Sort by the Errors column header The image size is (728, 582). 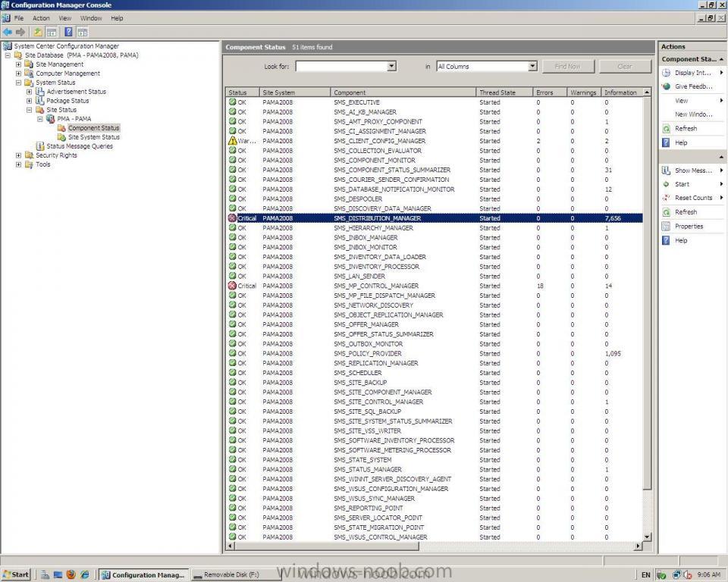[x=550, y=92]
